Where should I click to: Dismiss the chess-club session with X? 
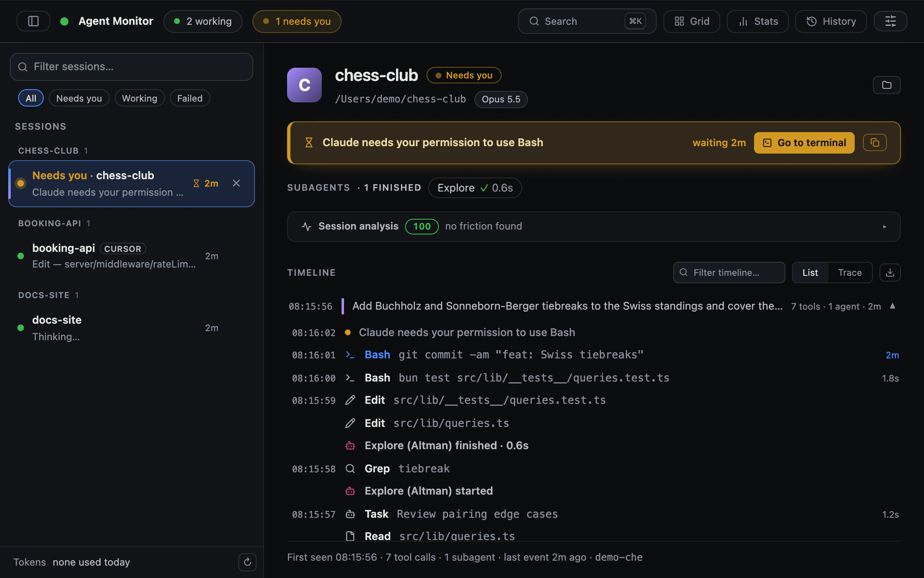236,183
